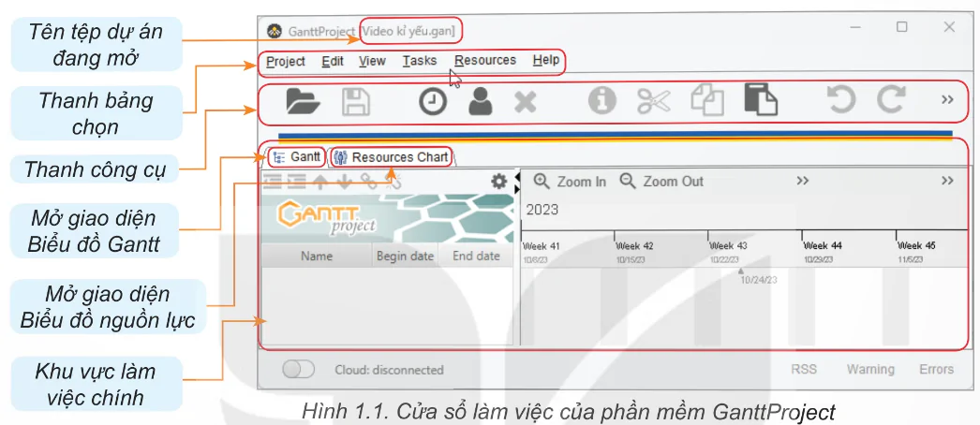Open task table settings gear
This screenshot has height=425, width=980.
tap(499, 181)
